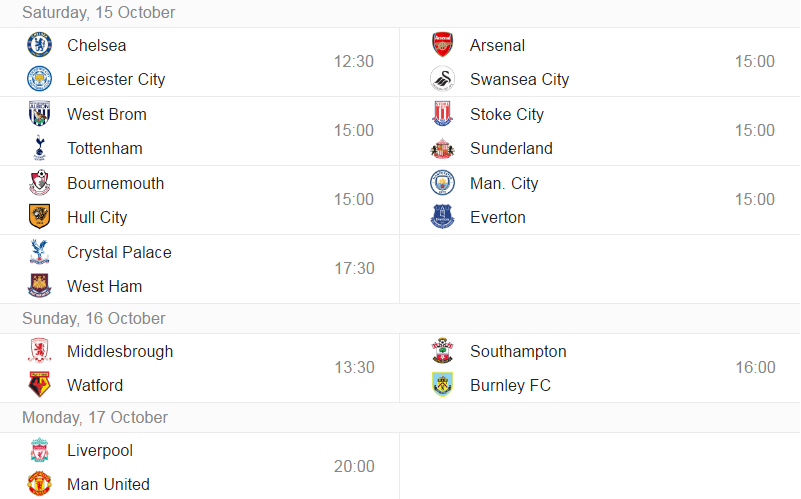Select the Man United crest
This screenshot has width=801, height=499.
click(39, 484)
